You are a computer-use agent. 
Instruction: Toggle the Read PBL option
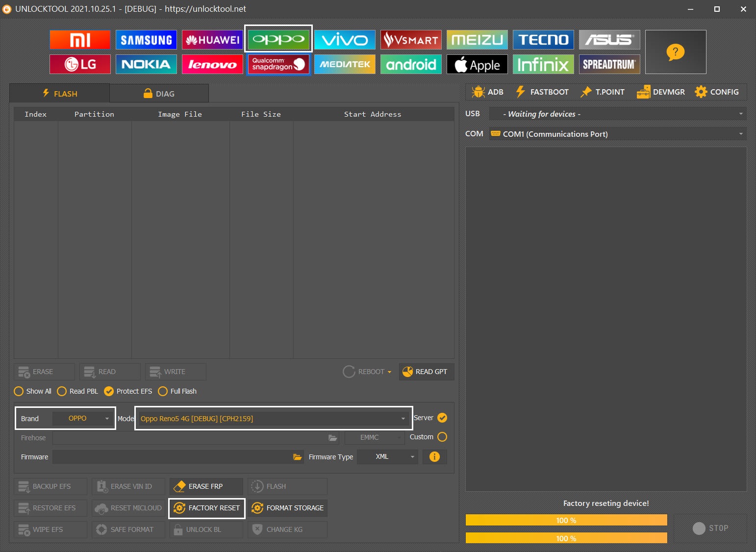(x=77, y=391)
